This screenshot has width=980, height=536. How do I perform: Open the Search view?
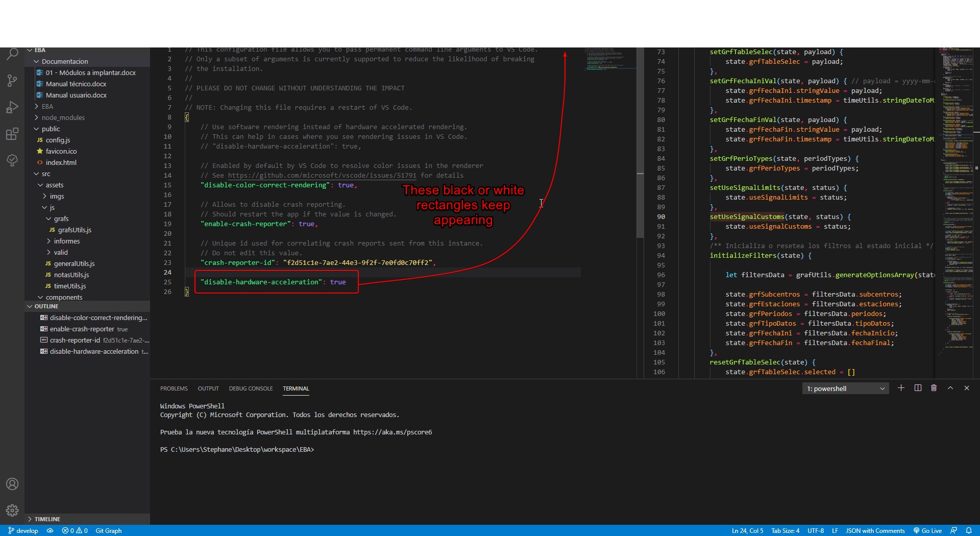click(11, 54)
